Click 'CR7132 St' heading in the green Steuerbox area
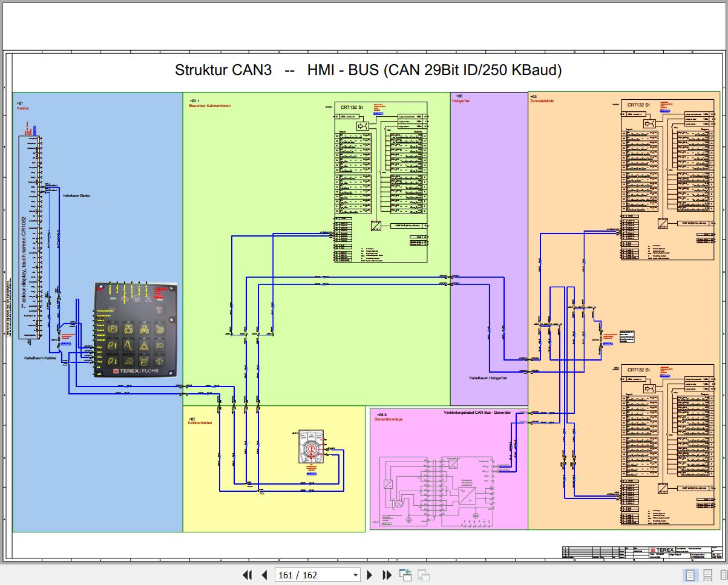The image size is (728, 585). (x=352, y=106)
